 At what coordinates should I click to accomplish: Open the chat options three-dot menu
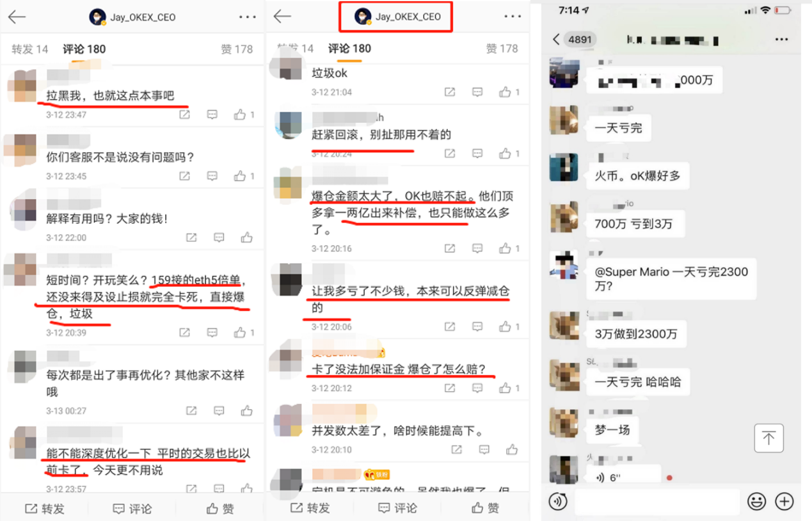781,40
